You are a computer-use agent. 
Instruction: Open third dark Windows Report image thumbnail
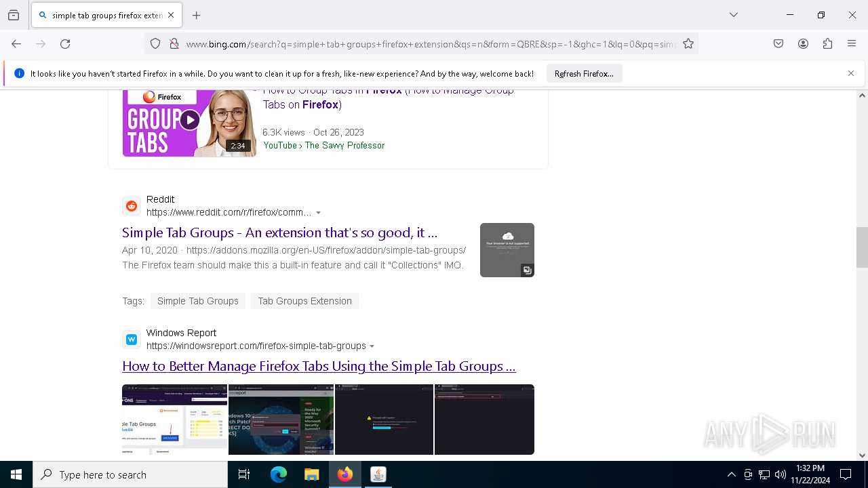384,420
